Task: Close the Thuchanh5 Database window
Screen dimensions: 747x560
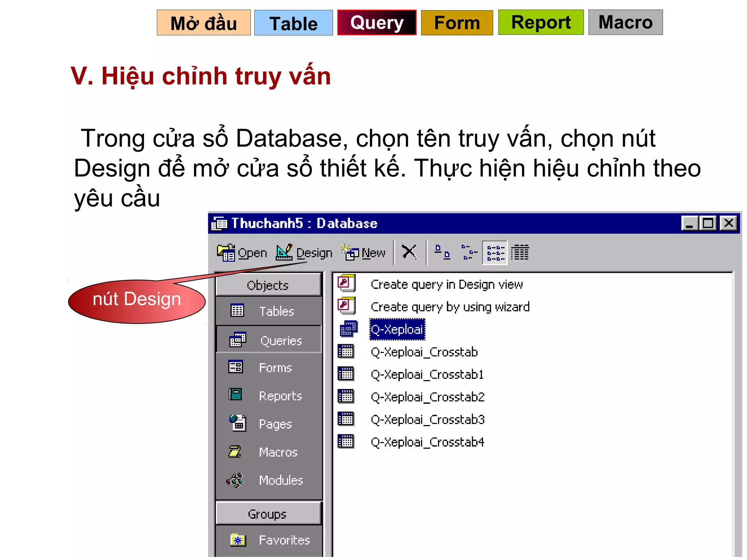Action: pyautogui.click(x=729, y=223)
